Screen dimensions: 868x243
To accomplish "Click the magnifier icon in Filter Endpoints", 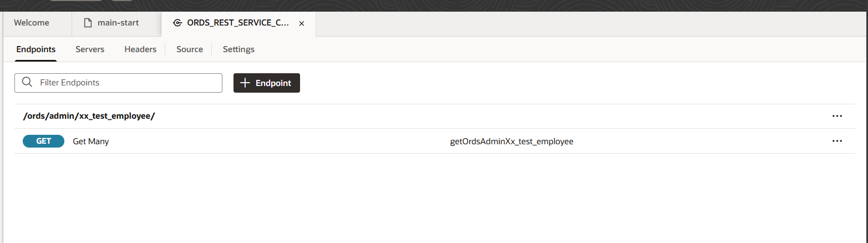I will tap(27, 83).
